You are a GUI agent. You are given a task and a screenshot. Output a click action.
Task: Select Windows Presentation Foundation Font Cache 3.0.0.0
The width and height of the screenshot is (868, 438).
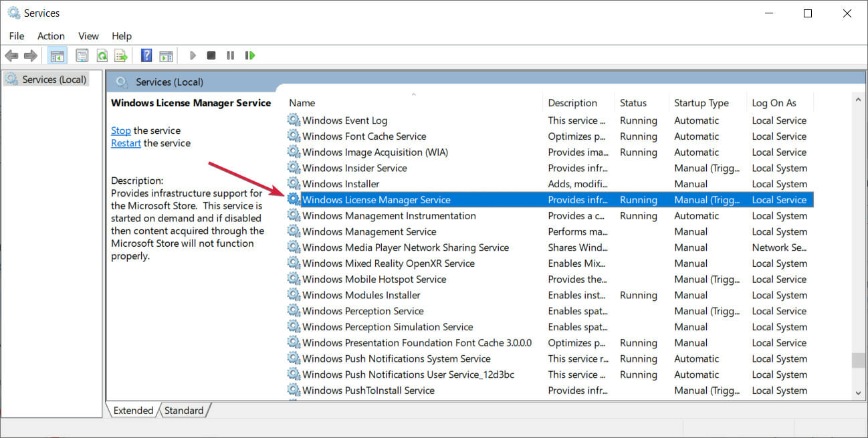pos(417,343)
